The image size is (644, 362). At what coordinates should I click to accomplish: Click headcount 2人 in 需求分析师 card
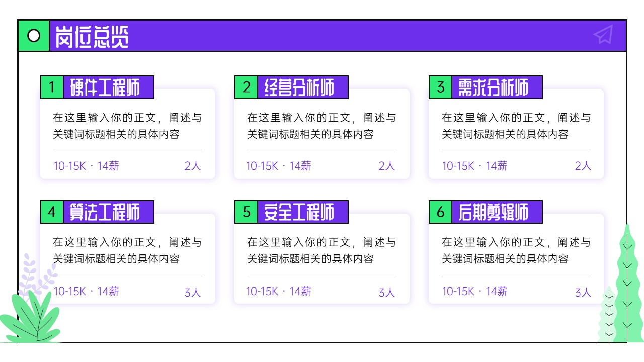(583, 166)
